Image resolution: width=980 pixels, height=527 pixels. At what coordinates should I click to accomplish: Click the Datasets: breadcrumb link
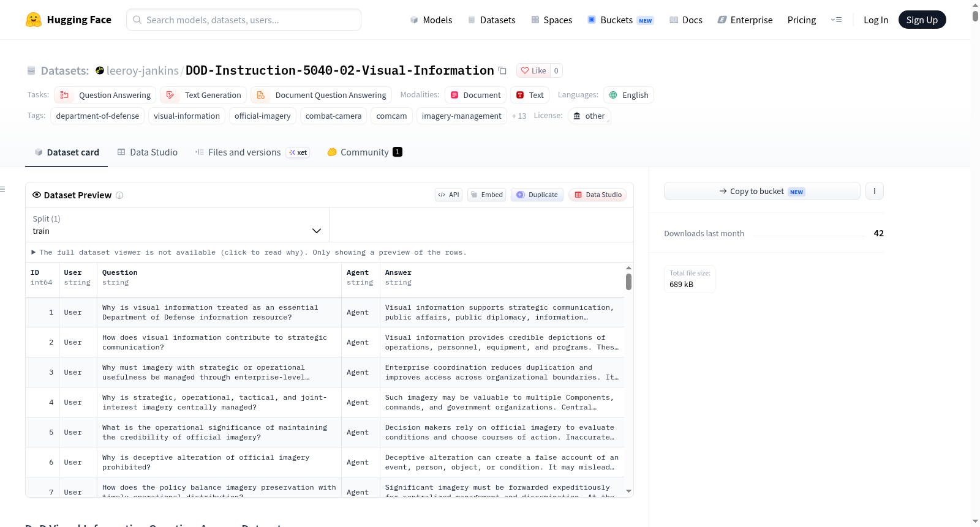65,70
